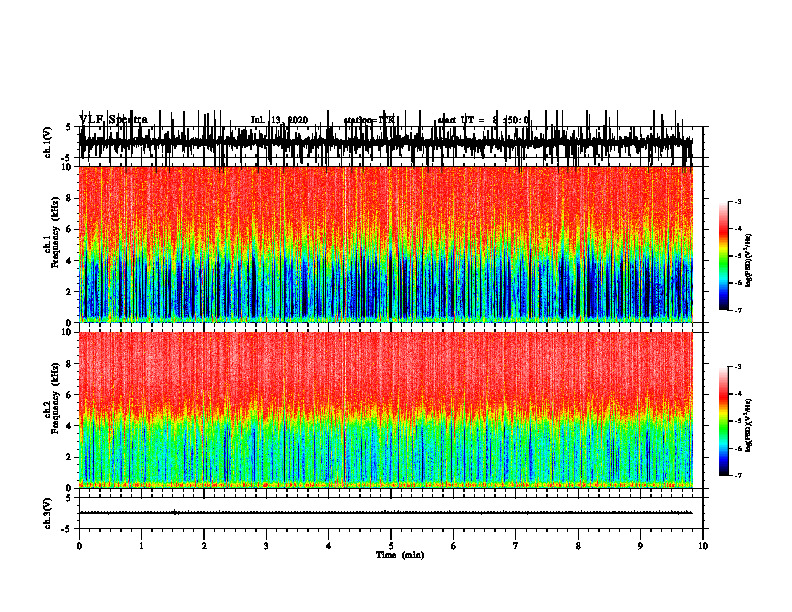Image resolution: width=792 pixels, height=612 pixels.
Task: Click the 'Time (min)' x-axis label
Action: click(x=400, y=555)
